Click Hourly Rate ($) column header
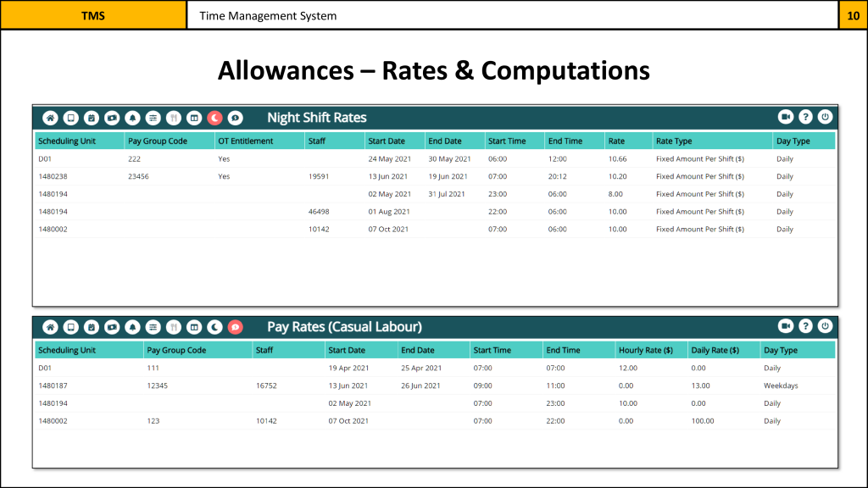This screenshot has height=488, width=868. point(645,350)
